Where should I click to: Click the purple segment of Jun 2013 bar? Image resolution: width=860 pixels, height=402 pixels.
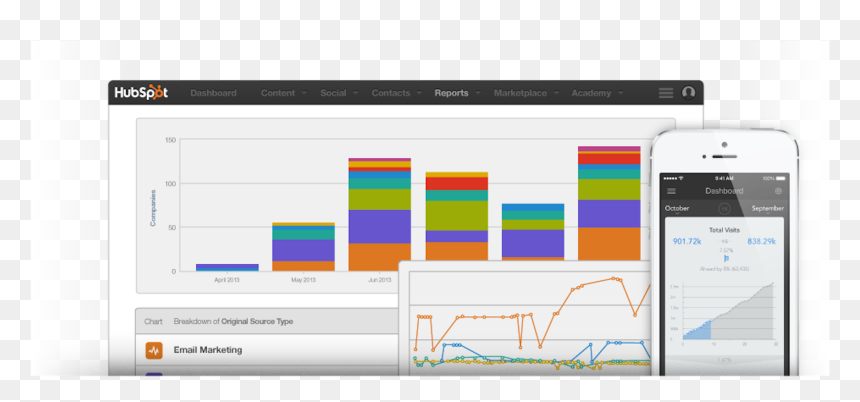[x=380, y=227]
